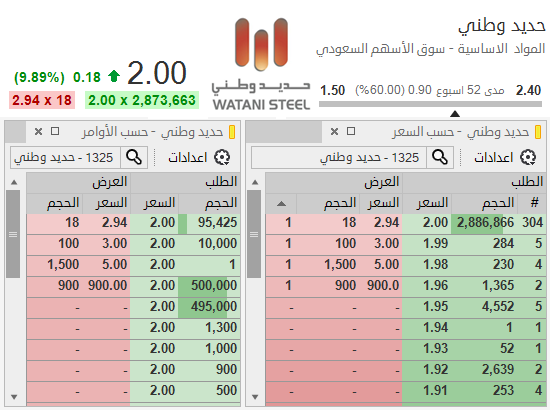Click the yellow tab marker of By Orders panel
550x410 pixels.
232,132
